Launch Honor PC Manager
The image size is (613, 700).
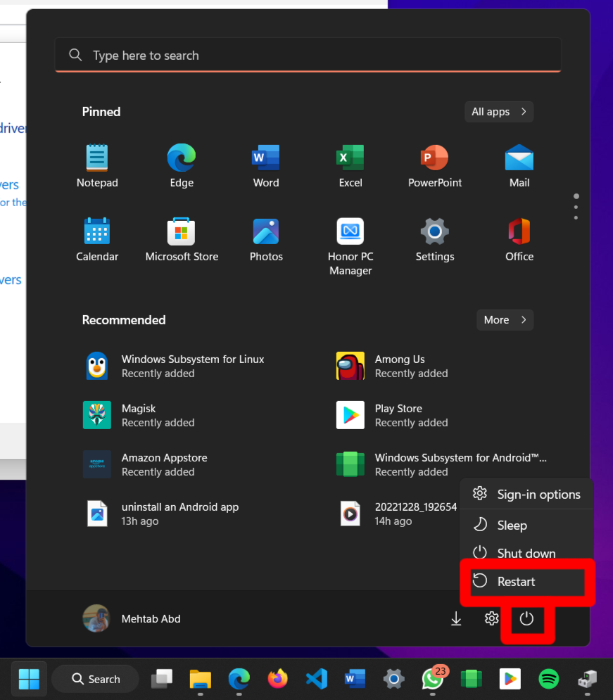point(350,246)
